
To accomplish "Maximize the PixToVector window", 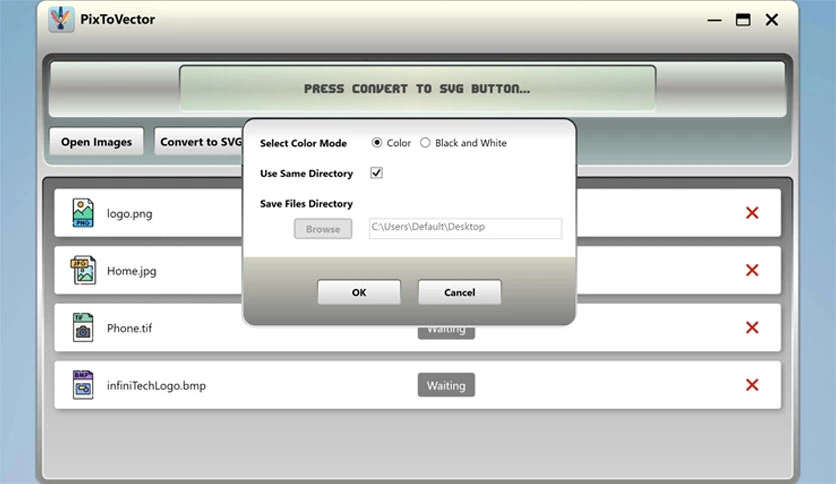I will point(743,20).
